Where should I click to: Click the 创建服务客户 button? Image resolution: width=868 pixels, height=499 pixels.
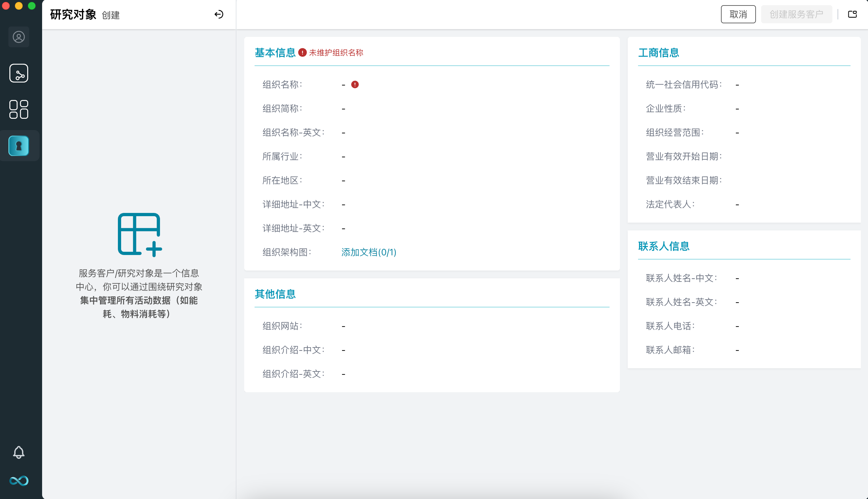[x=796, y=14]
